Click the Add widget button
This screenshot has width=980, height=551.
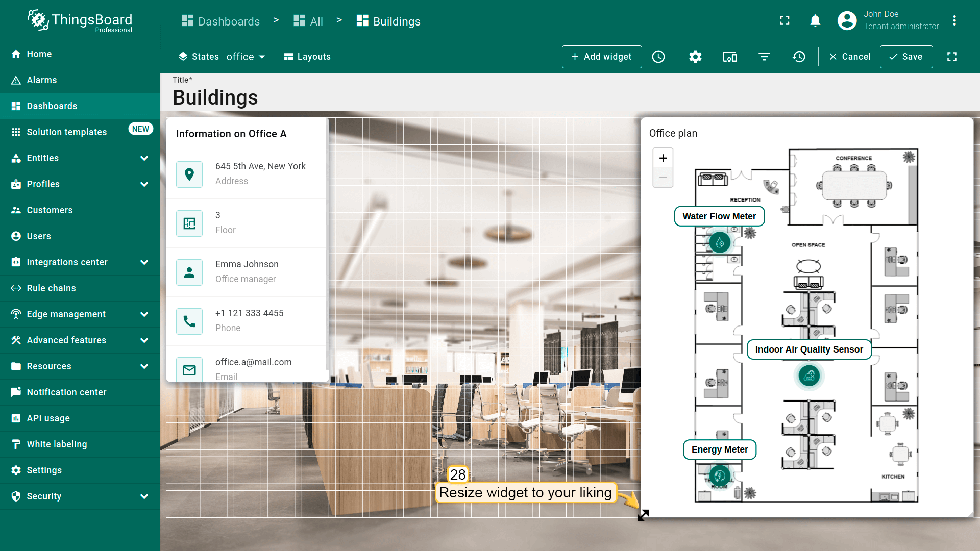(x=602, y=57)
